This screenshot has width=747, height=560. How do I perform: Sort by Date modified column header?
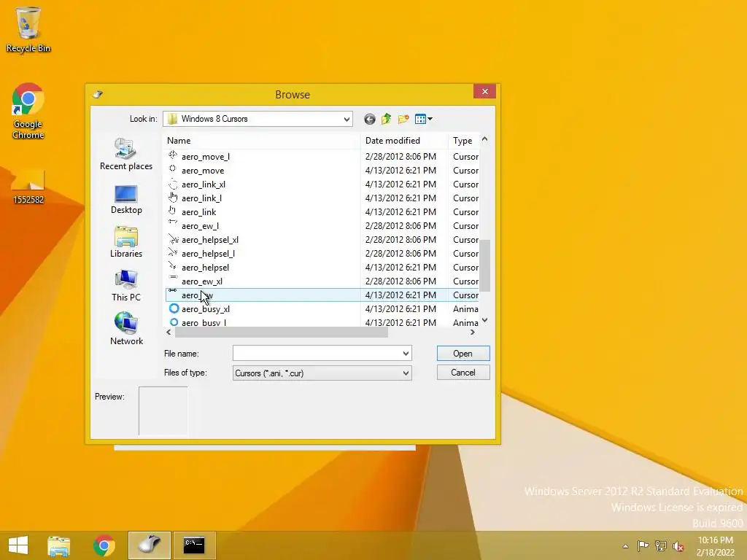click(x=404, y=141)
